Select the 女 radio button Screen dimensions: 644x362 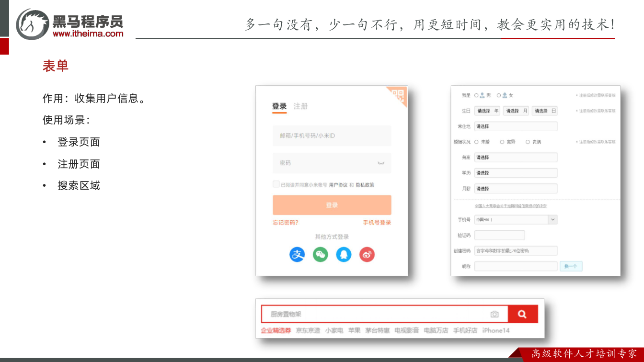pos(499,95)
